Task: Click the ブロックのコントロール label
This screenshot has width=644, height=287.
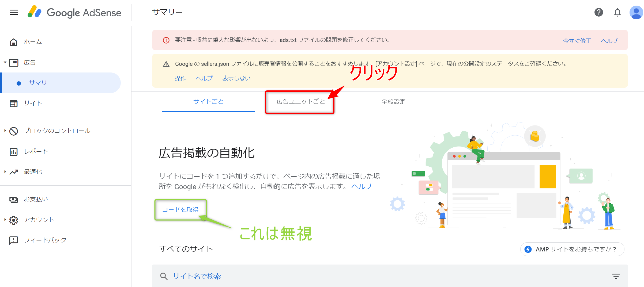Action: (x=57, y=131)
